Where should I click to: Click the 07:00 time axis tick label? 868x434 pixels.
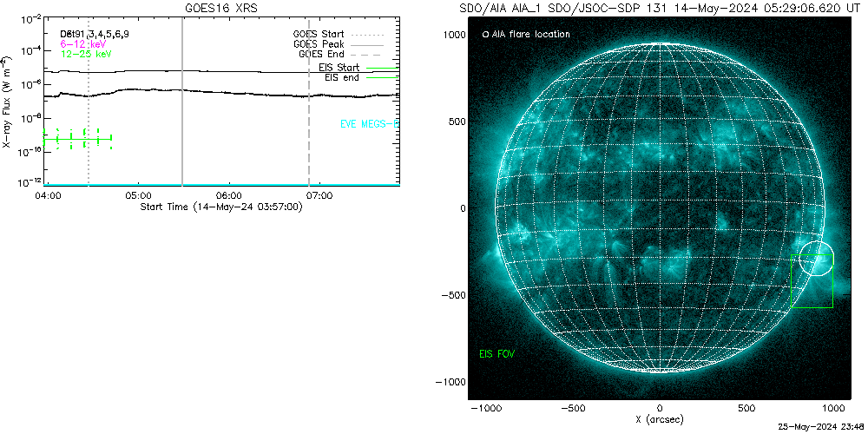tap(320, 195)
